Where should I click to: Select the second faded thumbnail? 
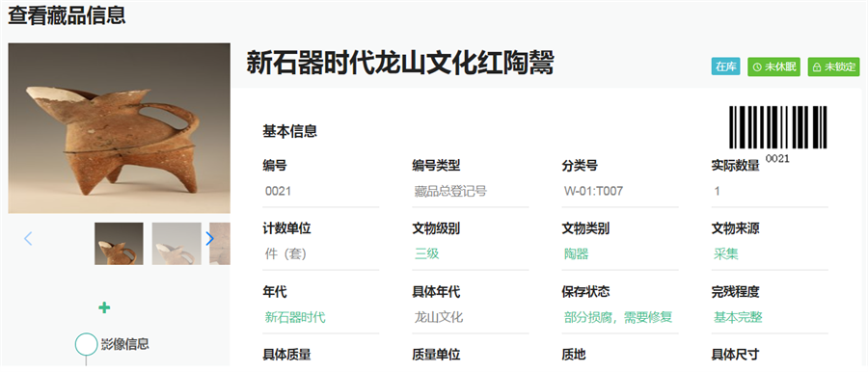[176, 244]
